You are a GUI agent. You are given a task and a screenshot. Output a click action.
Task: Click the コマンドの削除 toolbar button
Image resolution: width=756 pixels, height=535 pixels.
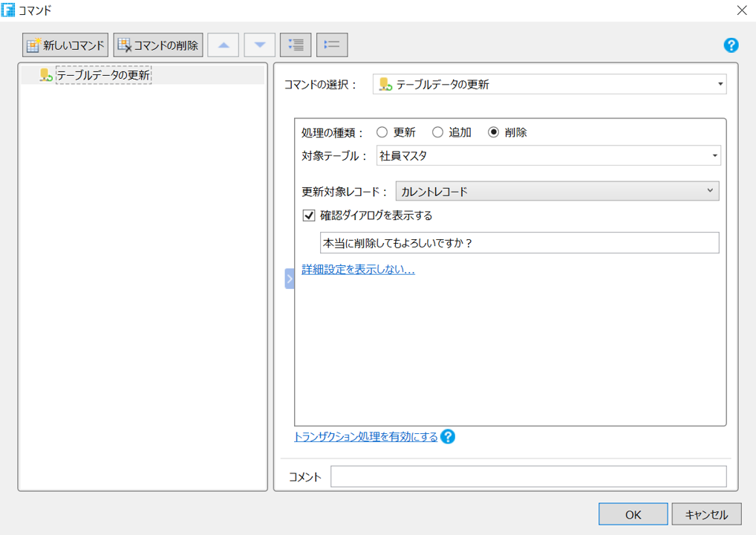click(x=157, y=45)
